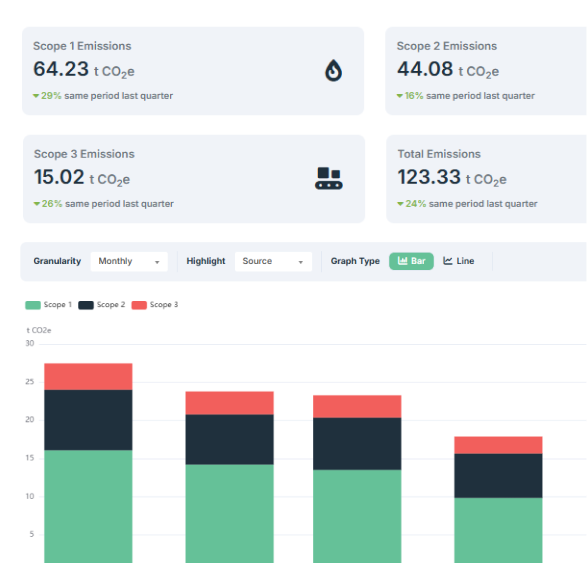
Task: Switch graph type to Line
Action: pyautogui.click(x=459, y=261)
